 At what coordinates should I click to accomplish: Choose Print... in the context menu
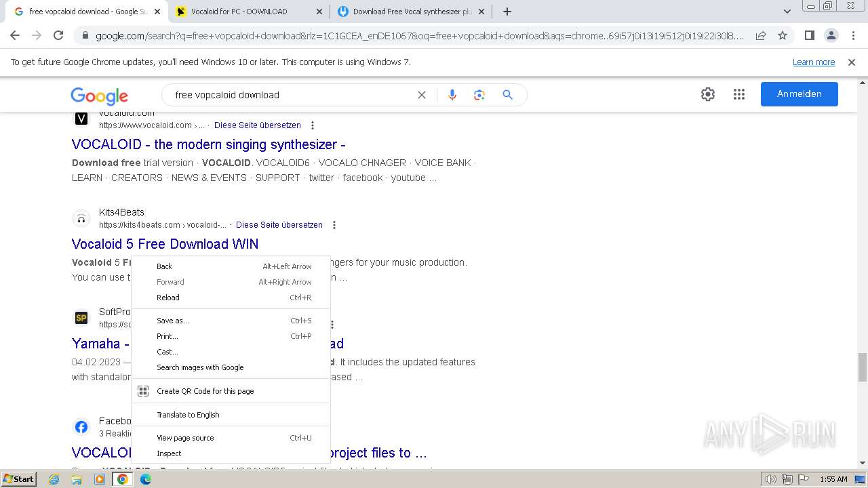coord(231,336)
